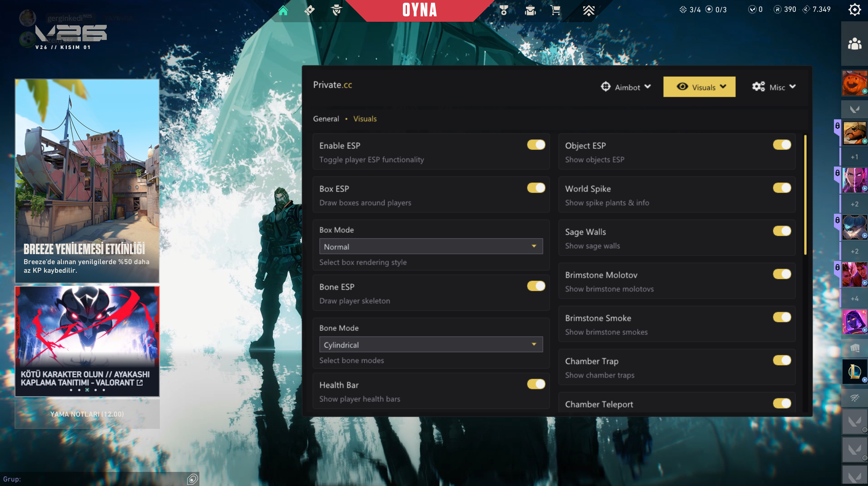Click the Riot fist icon in sidebar
The height and width of the screenshot is (486, 868).
point(855,348)
